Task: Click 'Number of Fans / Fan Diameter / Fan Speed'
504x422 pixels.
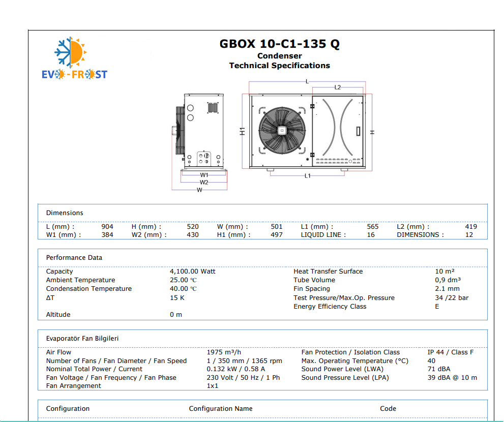Action: (x=116, y=361)
